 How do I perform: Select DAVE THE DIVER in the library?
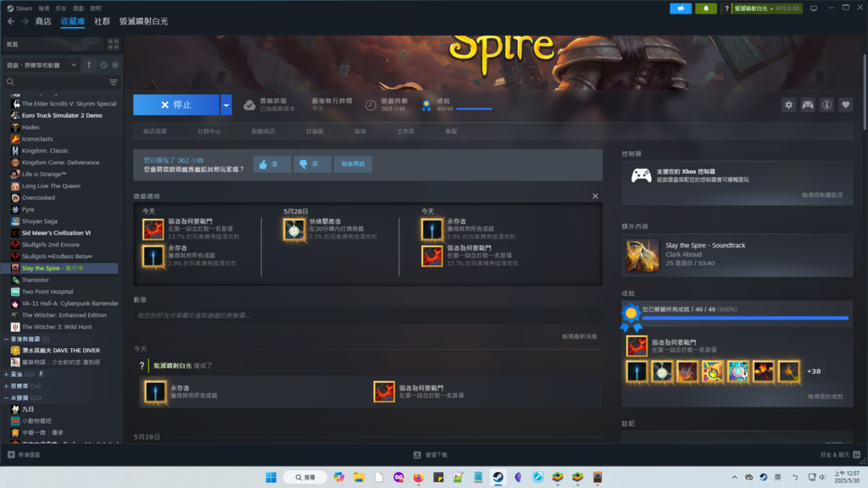[x=61, y=350]
